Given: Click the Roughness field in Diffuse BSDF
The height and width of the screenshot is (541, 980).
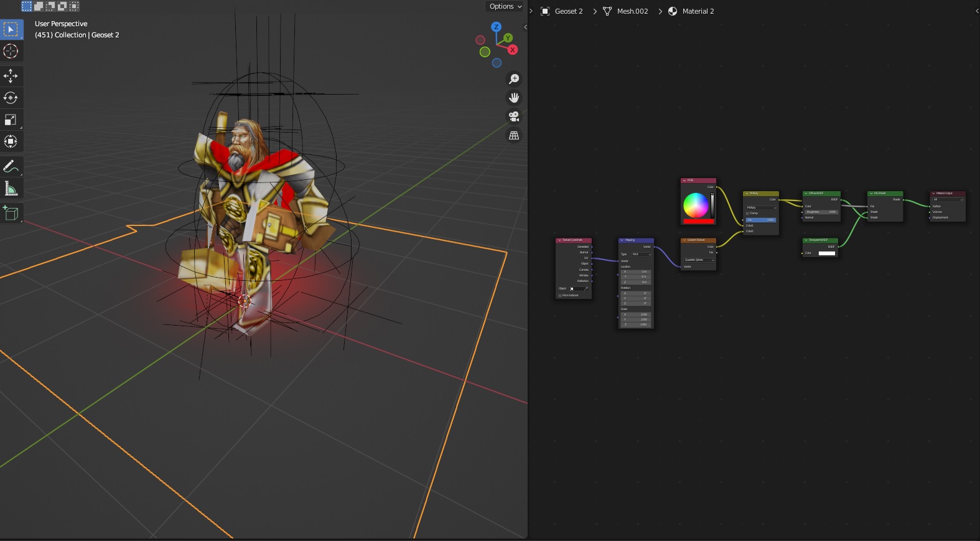Looking at the screenshot, I should pos(821,212).
